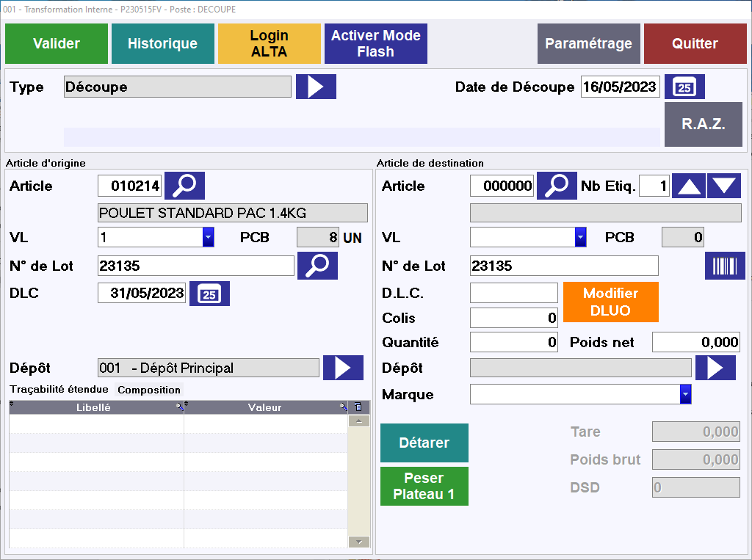Open destination Dépôt selection arrow
This screenshot has height=560, width=752.
(x=715, y=368)
